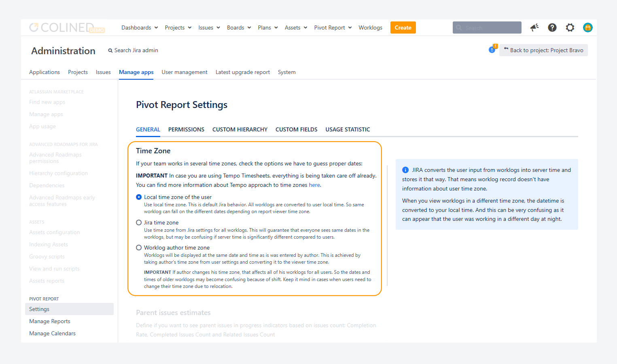Viewport: 617px width, 364px height.
Task: Open the Manage apps admin tab
Action: pos(136,72)
